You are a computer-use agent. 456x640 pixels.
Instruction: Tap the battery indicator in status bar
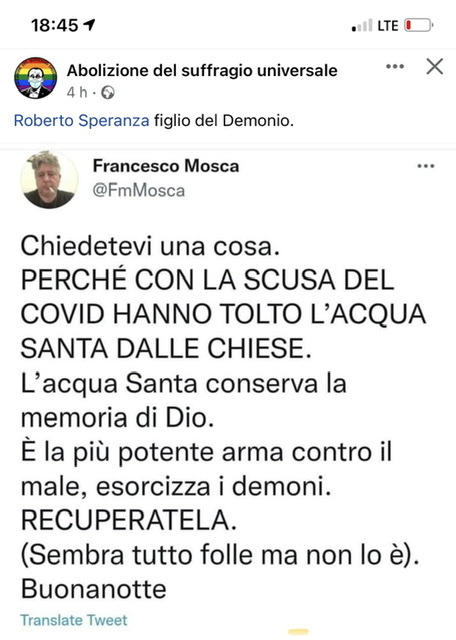pyautogui.click(x=418, y=25)
